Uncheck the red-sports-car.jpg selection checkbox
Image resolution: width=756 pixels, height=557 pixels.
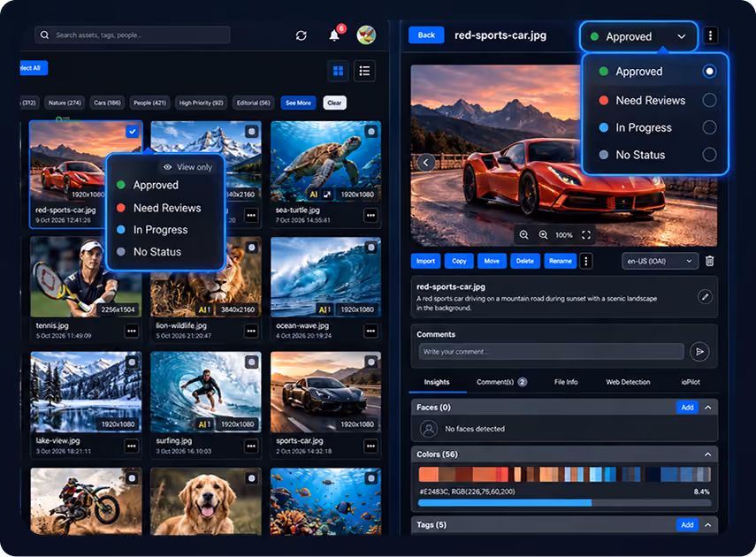(132, 131)
